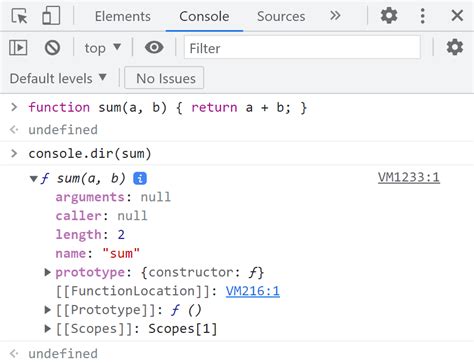Image resolution: width=474 pixels, height=363 pixels.
Task: Select the Console tab
Action: click(x=204, y=16)
